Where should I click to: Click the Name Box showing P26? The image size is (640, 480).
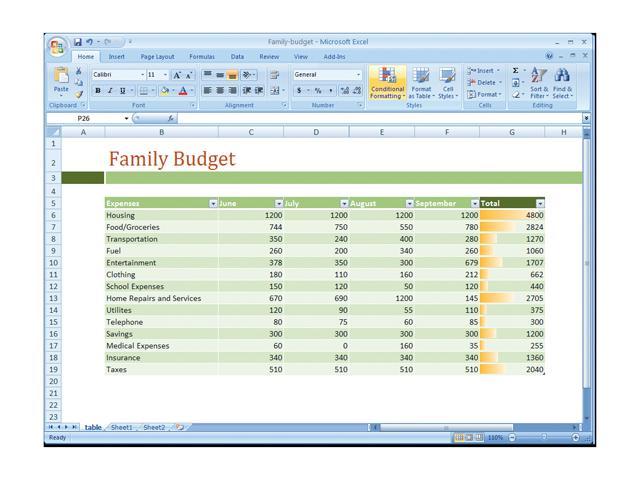coord(88,118)
